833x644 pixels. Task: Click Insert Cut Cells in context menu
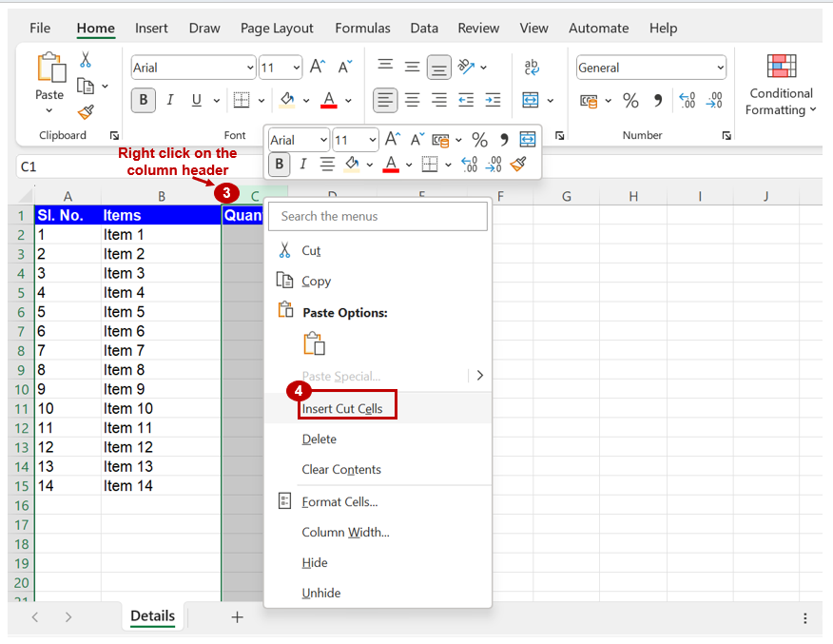point(378,408)
